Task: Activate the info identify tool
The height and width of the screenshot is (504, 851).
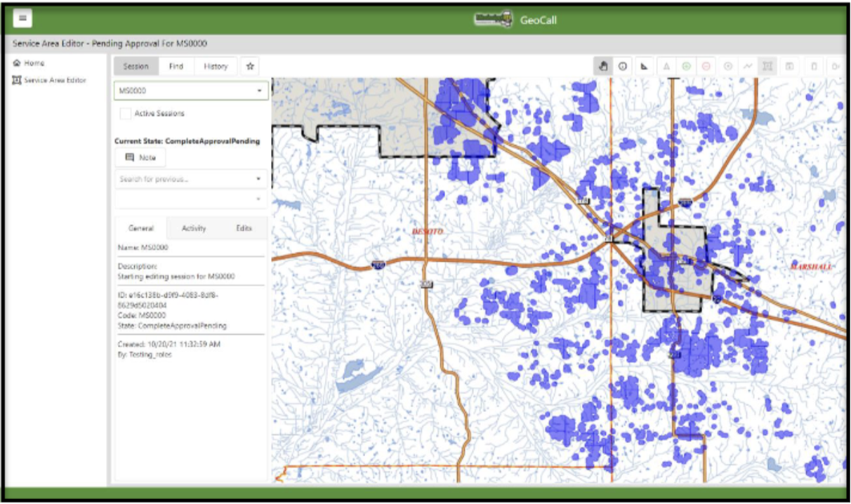Action: (x=623, y=66)
